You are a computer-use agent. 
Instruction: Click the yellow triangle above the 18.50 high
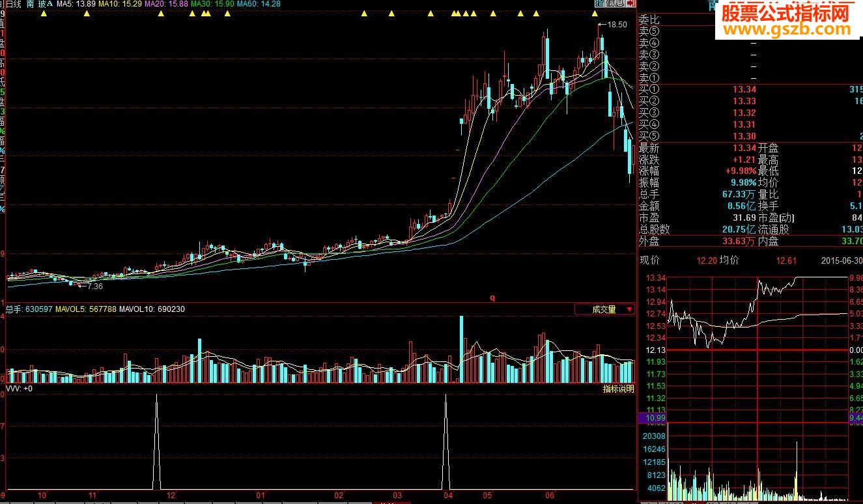tap(595, 13)
